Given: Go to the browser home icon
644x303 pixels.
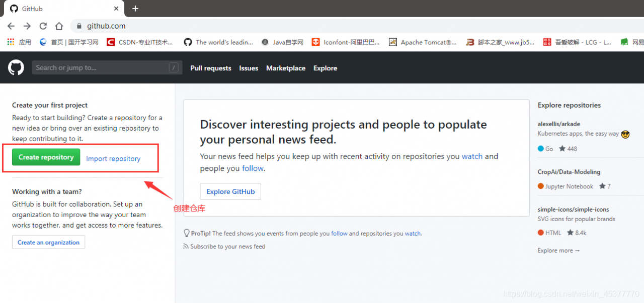Looking at the screenshot, I should [x=59, y=26].
